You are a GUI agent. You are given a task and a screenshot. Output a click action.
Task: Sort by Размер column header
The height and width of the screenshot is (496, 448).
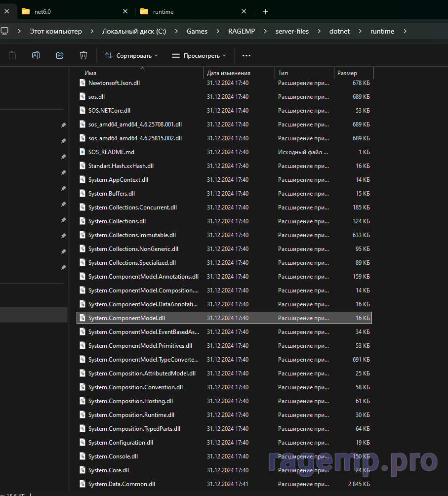347,73
